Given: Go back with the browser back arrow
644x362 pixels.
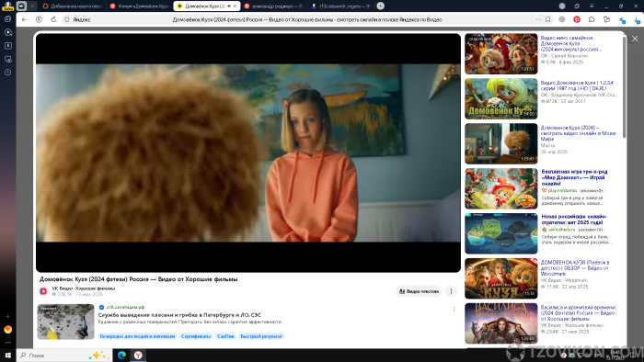Looking at the screenshot, I should (x=24, y=19).
